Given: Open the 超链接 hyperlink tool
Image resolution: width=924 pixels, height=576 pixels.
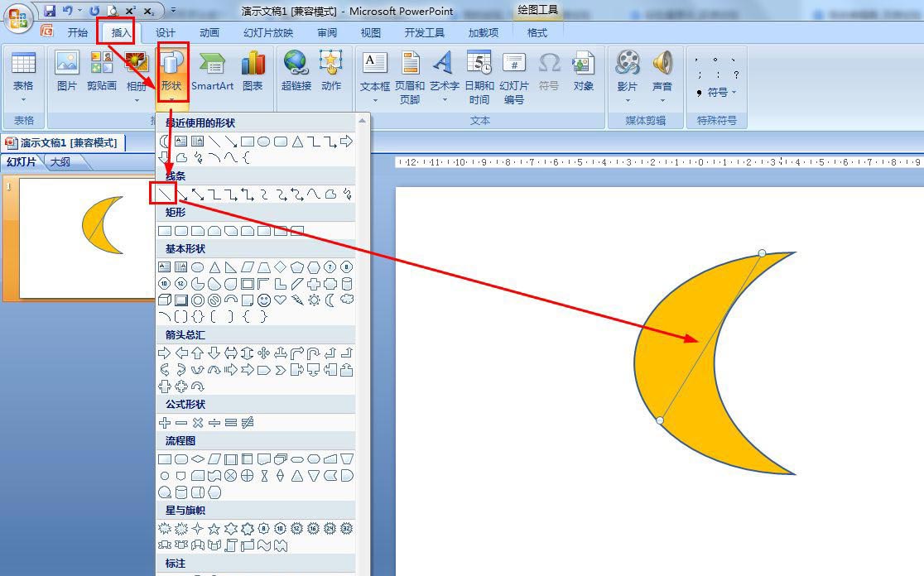Looking at the screenshot, I should point(296,71).
